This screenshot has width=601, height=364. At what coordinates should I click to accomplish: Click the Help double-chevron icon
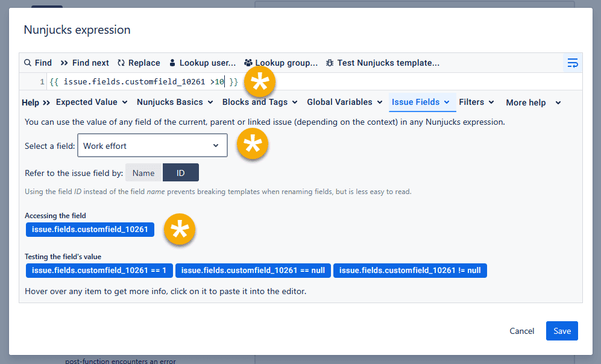[x=46, y=102]
